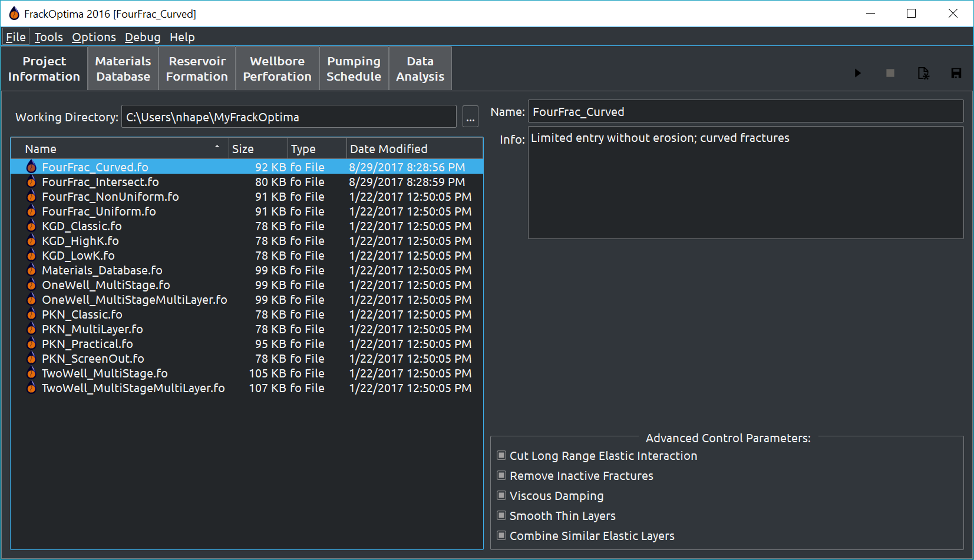Toggle Combine Similar Elastic Layers checkbox
This screenshot has height=560, width=974.
coord(501,535)
